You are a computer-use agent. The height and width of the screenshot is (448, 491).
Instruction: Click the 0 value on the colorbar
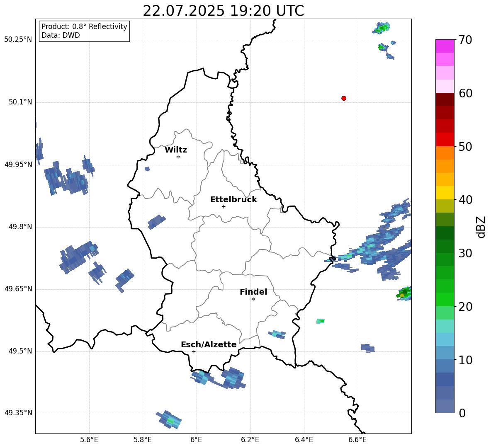pos(462,413)
